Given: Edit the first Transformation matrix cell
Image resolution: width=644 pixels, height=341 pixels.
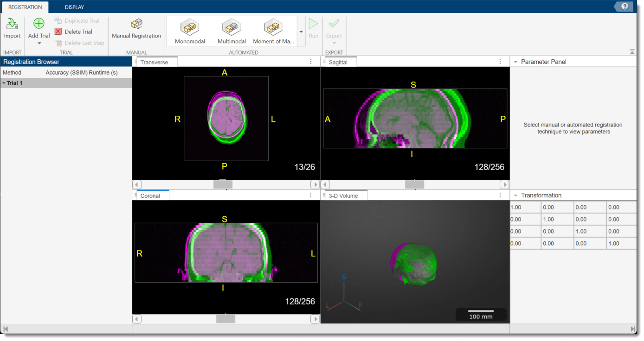Looking at the screenshot, I should (525, 207).
